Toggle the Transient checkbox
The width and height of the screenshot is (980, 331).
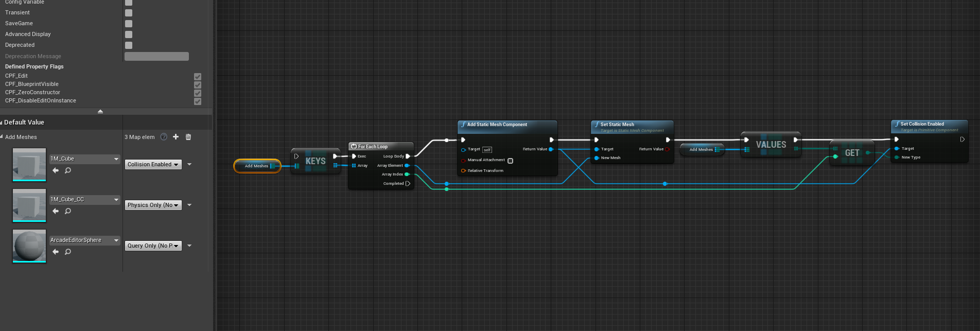(129, 13)
